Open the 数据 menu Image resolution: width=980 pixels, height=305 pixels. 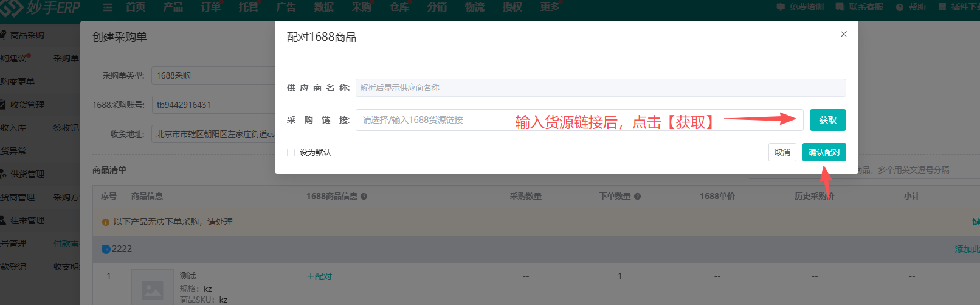coord(323,7)
